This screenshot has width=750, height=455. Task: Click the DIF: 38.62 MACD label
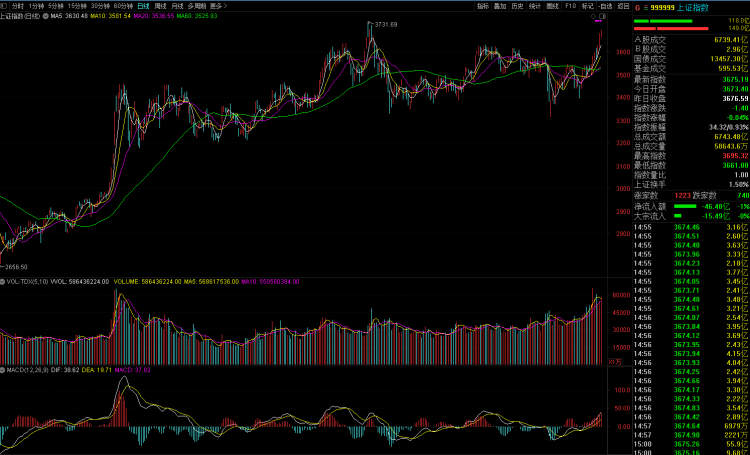pyautogui.click(x=65, y=370)
